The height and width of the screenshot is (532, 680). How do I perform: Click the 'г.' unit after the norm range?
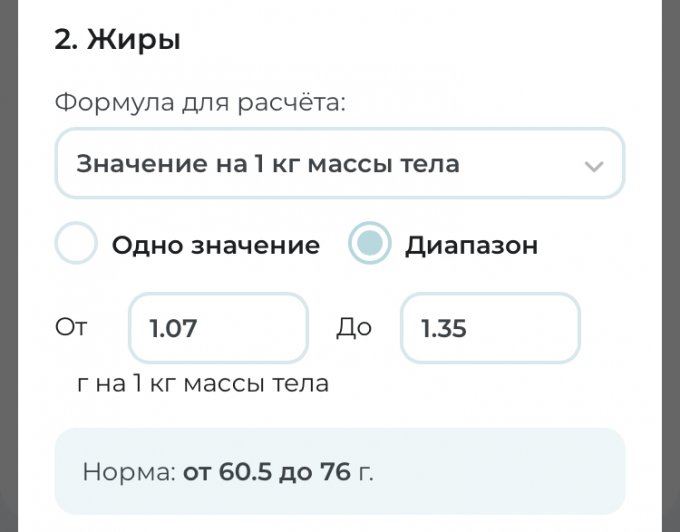click(x=365, y=472)
